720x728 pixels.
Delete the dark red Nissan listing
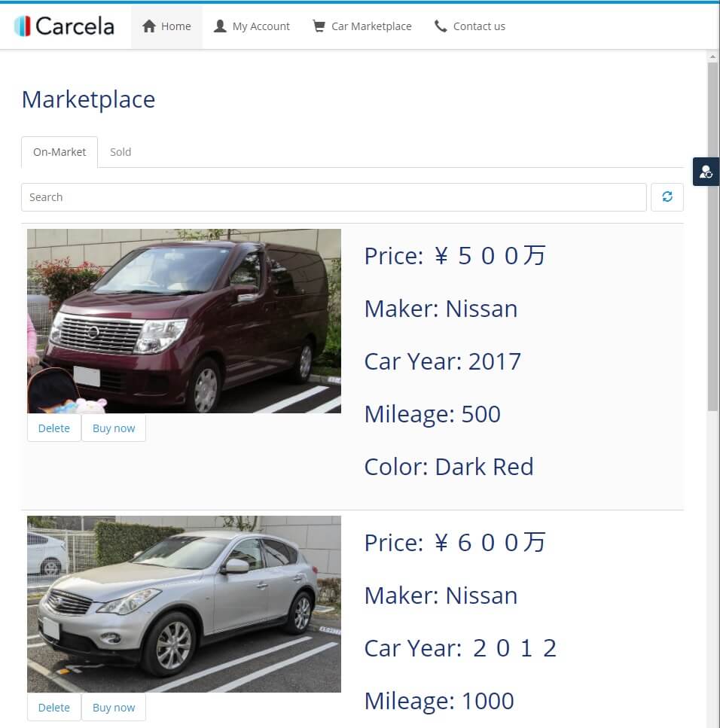point(54,428)
